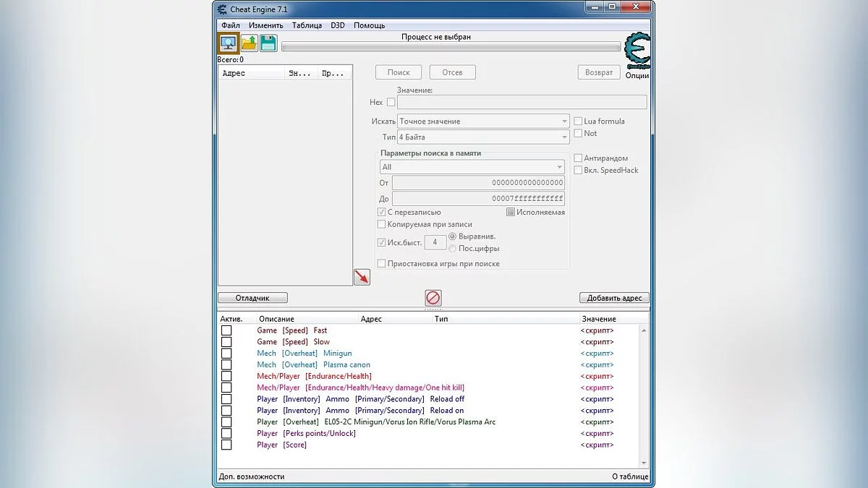The height and width of the screenshot is (488, 868).
Task: Open the Искать scan type dropdown
Action: (x=483, y=121)
